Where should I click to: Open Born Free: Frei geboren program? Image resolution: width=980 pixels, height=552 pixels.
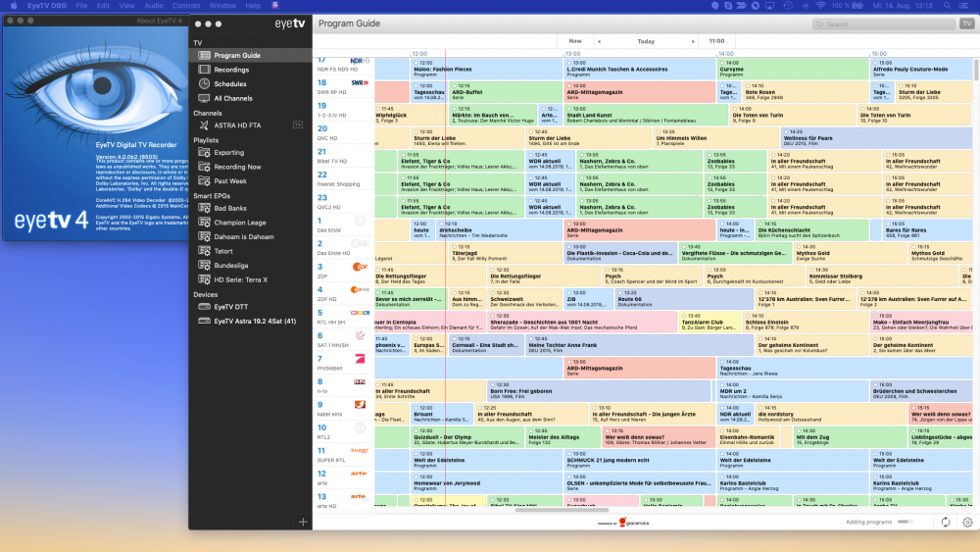click(x=600, y=390)
